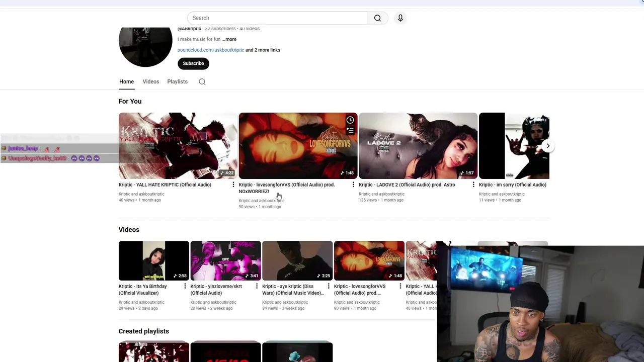The image size is (644, 362).
Task: Open Kriptic - LADOVE 2 title link
Action: (x=407, y=185)
